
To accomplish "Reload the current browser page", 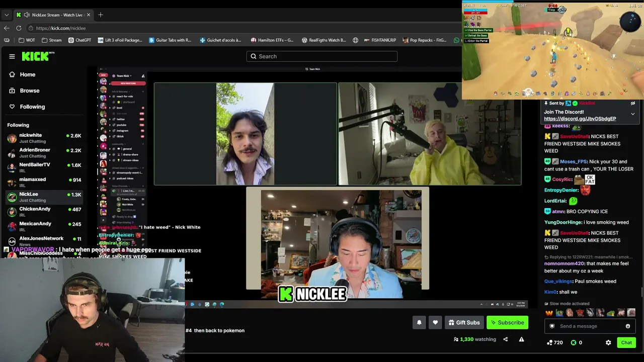I will coord(19,28).
